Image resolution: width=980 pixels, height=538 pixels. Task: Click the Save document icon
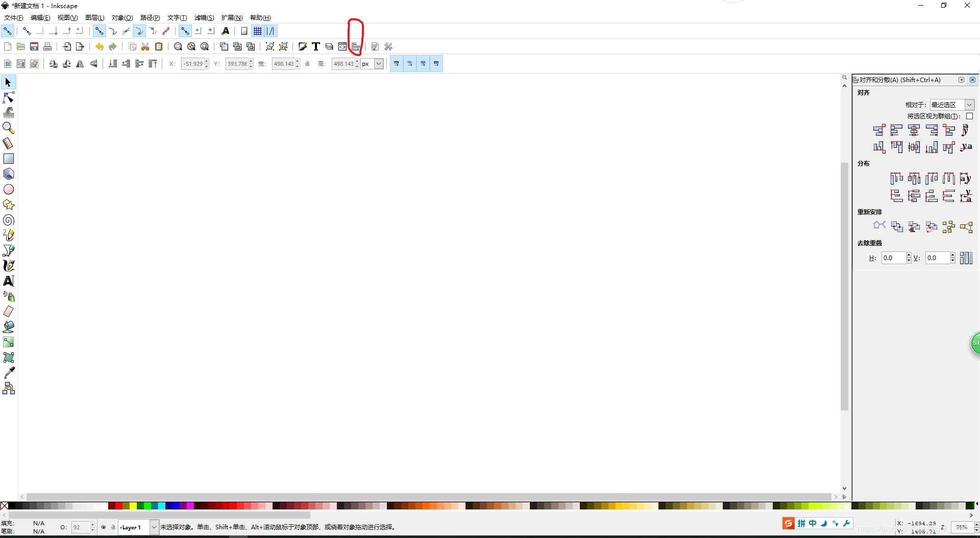tap(34, 46)
